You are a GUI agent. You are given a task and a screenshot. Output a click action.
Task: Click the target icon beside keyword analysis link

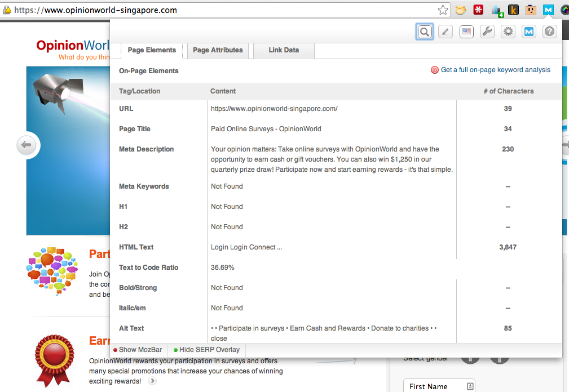point(434,70)
